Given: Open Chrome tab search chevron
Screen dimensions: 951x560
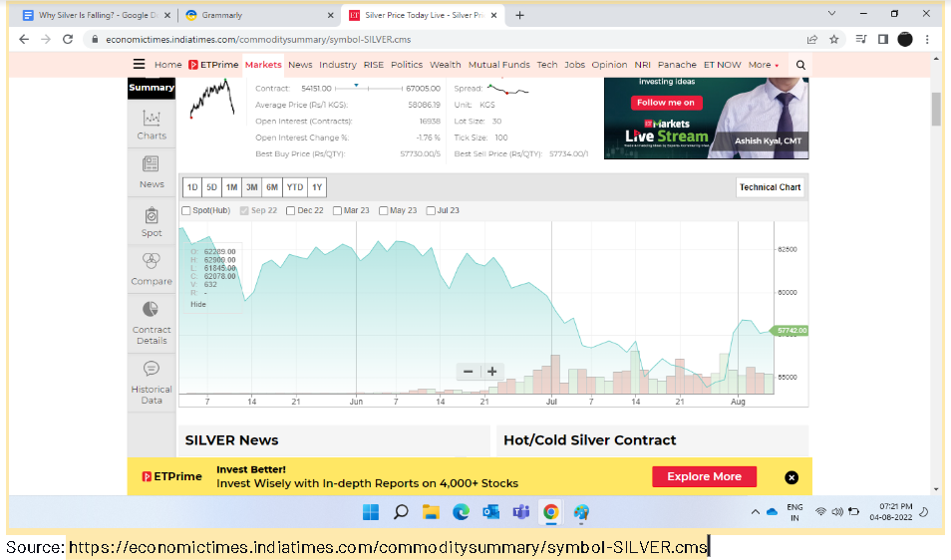Looking at the screenshot, I should point(832,14).
